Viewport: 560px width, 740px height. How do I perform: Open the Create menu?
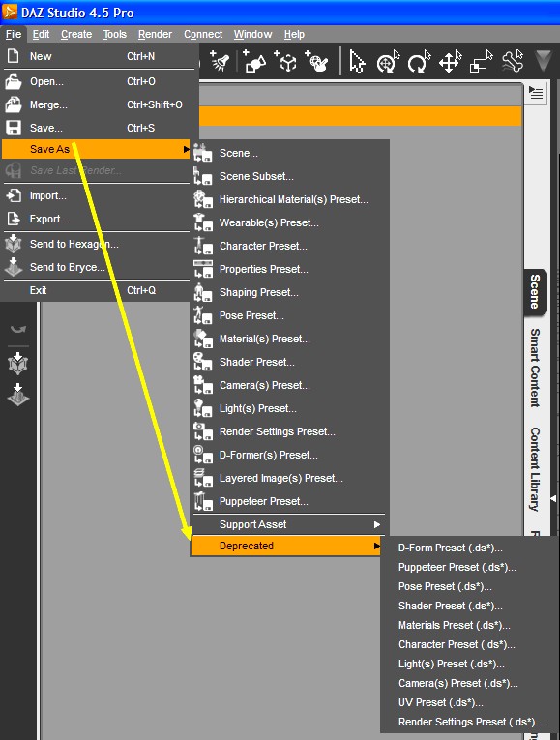(x=76, y=35)
